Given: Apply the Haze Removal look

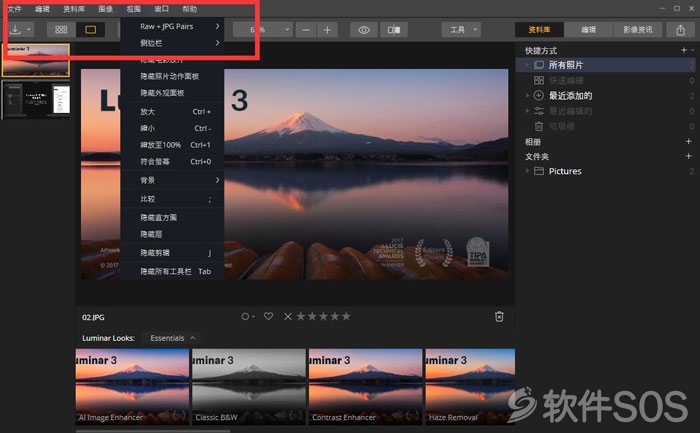Looking at the screenshot, I should click(x=470, y=387).
